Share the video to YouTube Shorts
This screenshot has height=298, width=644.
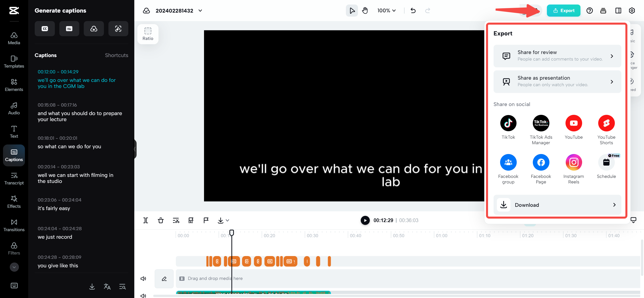pyautogui.click(x=606, y=123)
